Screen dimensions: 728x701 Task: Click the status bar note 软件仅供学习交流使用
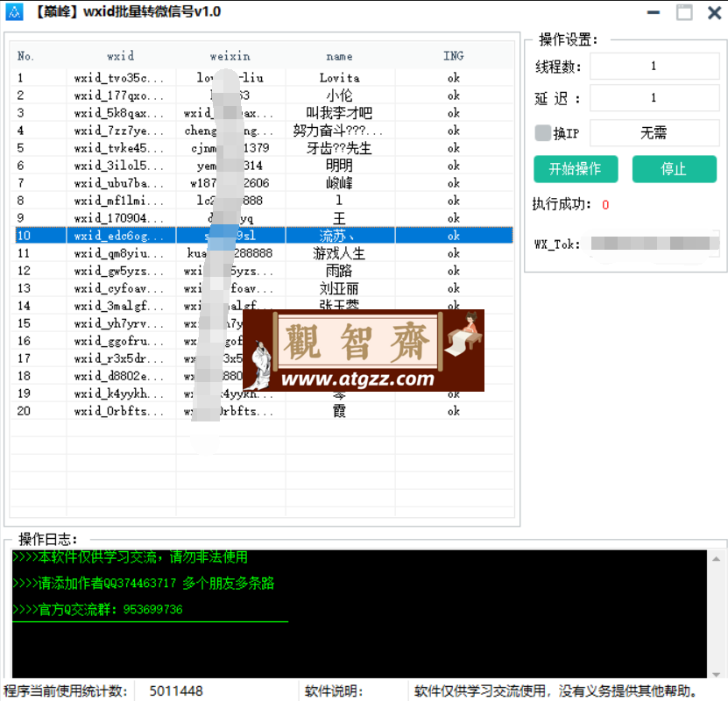coord(555,691)
